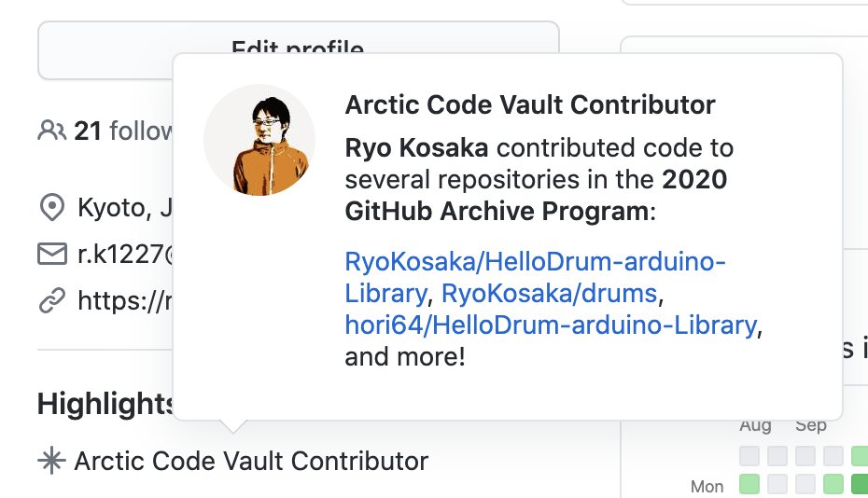This screenshot has width=868, height=498.
Task: Click the snowflake icon beside Arctic Code Vault
Action: 50,461
